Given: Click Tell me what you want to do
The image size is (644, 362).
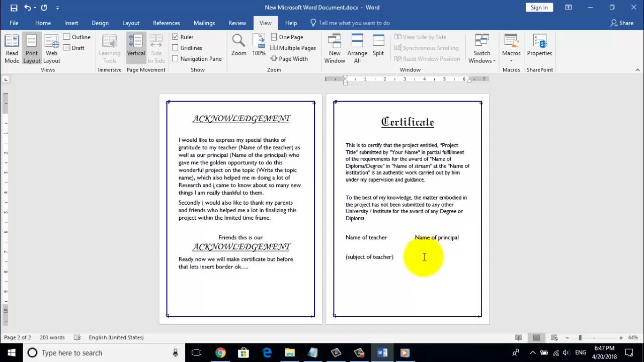Looking at the screenshot, I should tap(350, 23).
